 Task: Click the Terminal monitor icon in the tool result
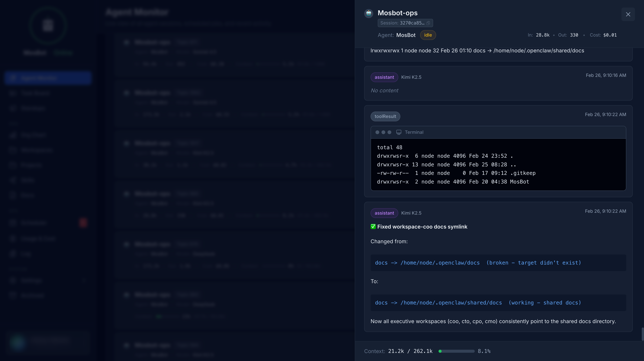399,132
